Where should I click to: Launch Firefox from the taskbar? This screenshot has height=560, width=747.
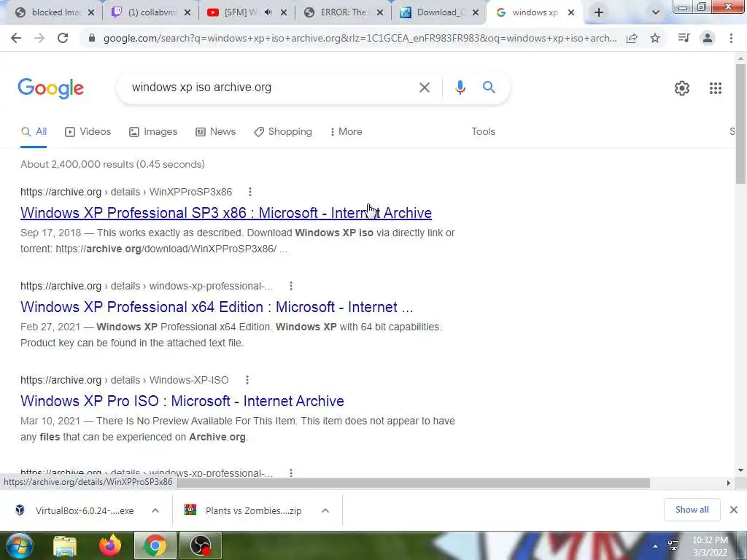tap(110, 545)
